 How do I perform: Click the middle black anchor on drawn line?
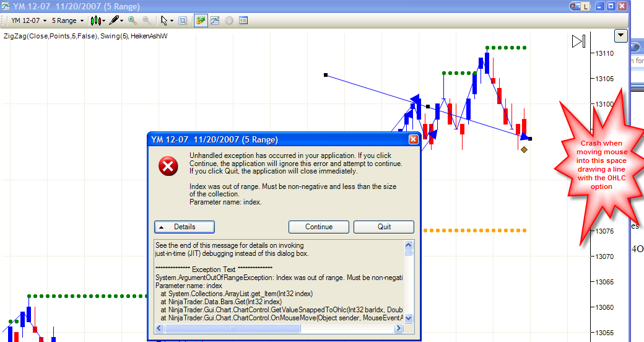428,107
